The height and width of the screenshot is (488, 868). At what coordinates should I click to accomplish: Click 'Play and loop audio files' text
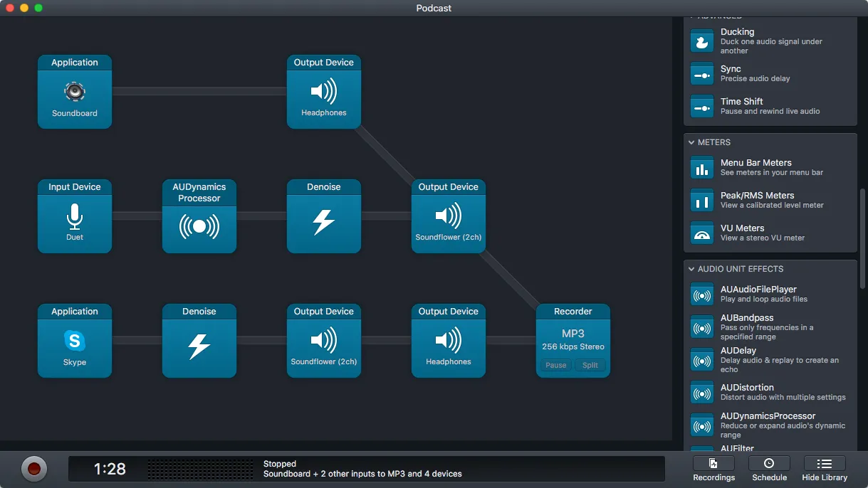coord(764,299)
